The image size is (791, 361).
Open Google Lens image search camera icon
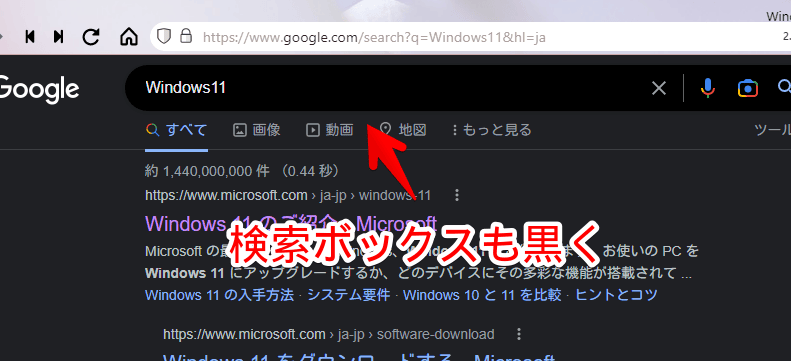point(748,88)
